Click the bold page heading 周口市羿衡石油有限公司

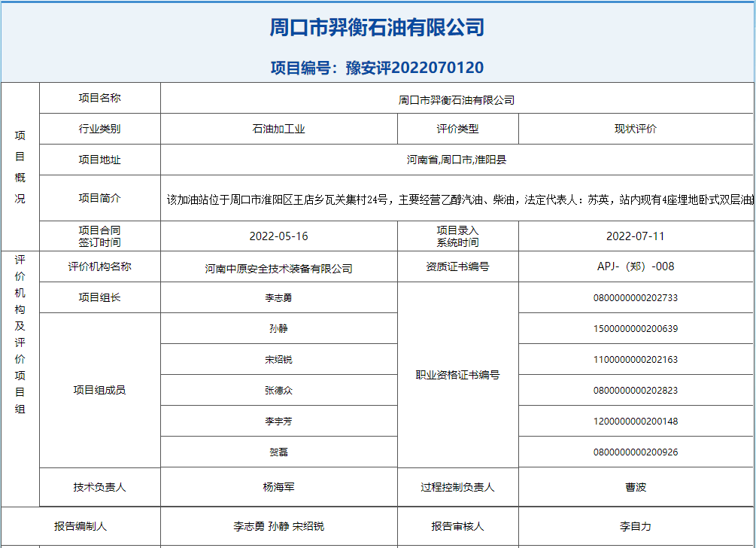pos(377,27)
